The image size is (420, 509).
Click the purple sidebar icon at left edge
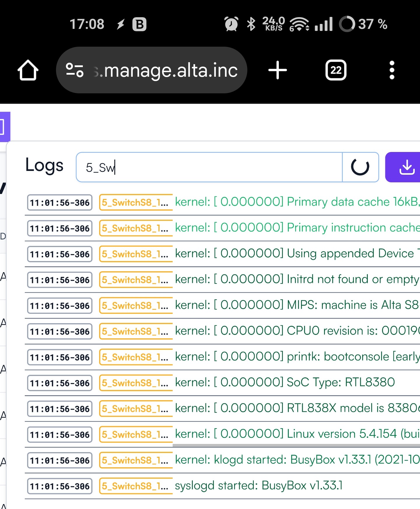coord(4,127)
